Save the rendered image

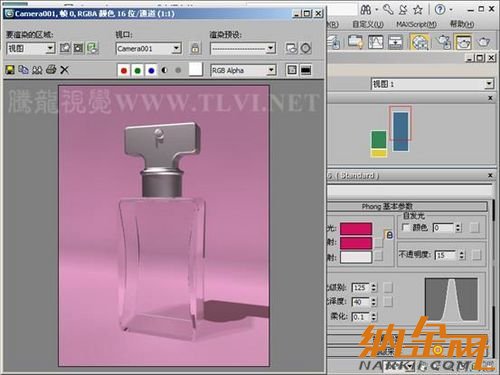(x=10, y=70)
